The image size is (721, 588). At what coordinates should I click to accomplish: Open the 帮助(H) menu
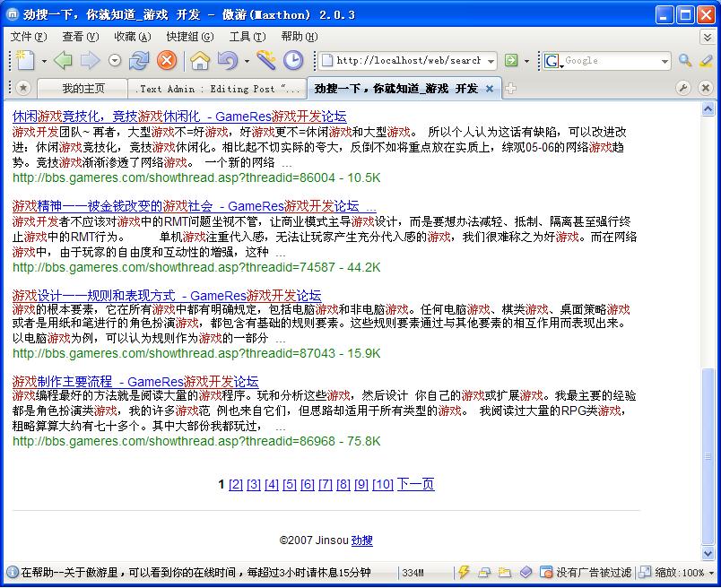[300, 37]
